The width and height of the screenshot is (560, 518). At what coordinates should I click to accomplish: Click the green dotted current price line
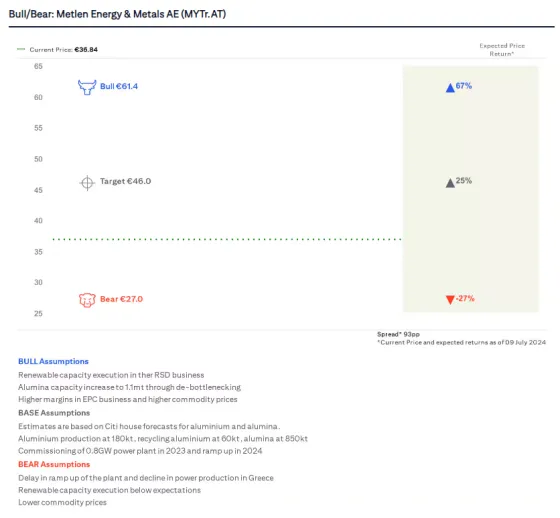227,239
